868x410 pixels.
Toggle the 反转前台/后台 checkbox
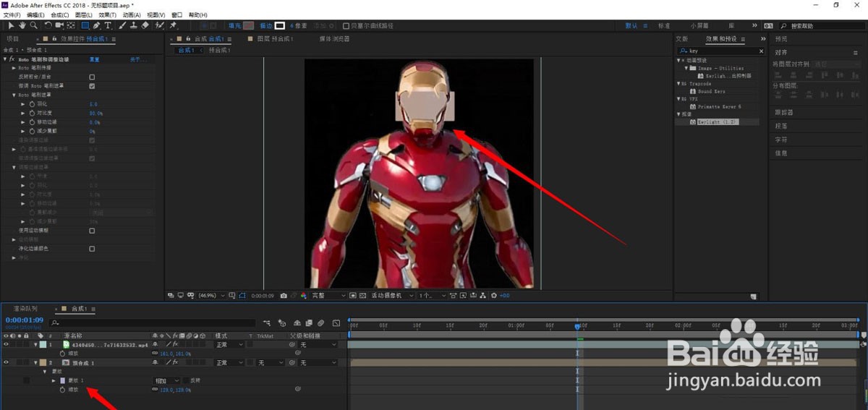click(x=92, y=77)
